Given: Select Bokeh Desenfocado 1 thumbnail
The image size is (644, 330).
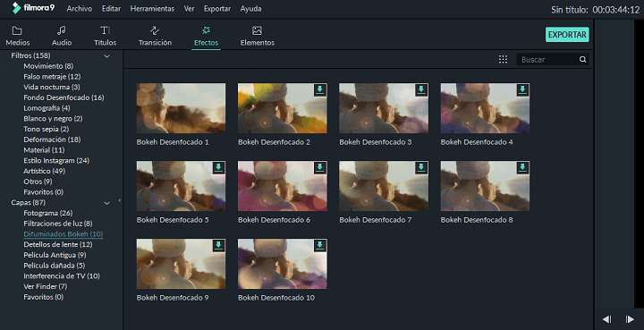Looking at the screenshot, I should [181, 108].
